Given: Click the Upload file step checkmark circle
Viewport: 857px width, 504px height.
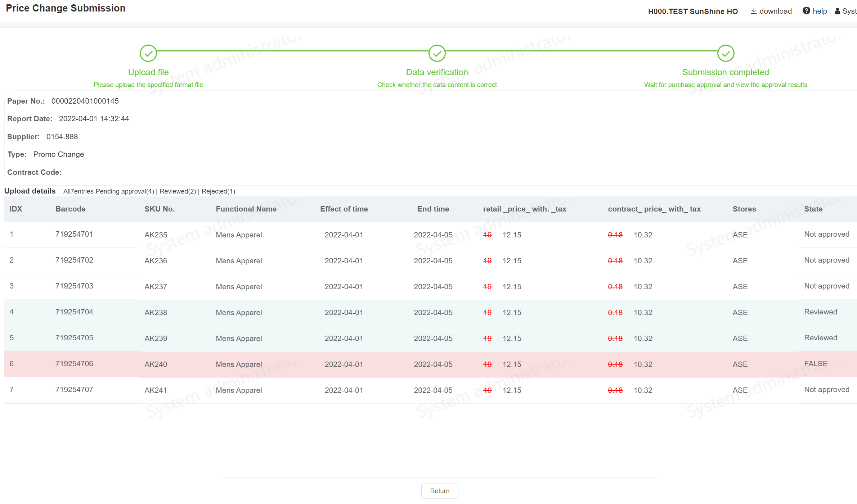Looking at the screenshot, I should [148, 53].
